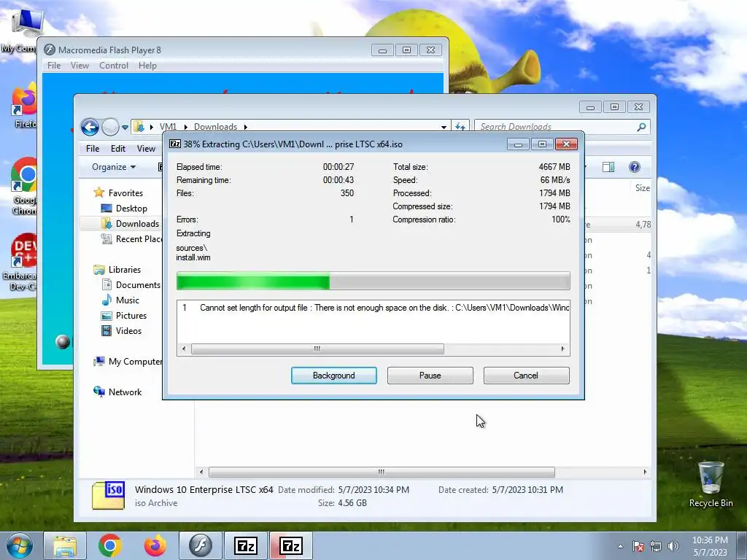Click the search magnifier icon
The image size is (747, 560).
tap(642, 127)
